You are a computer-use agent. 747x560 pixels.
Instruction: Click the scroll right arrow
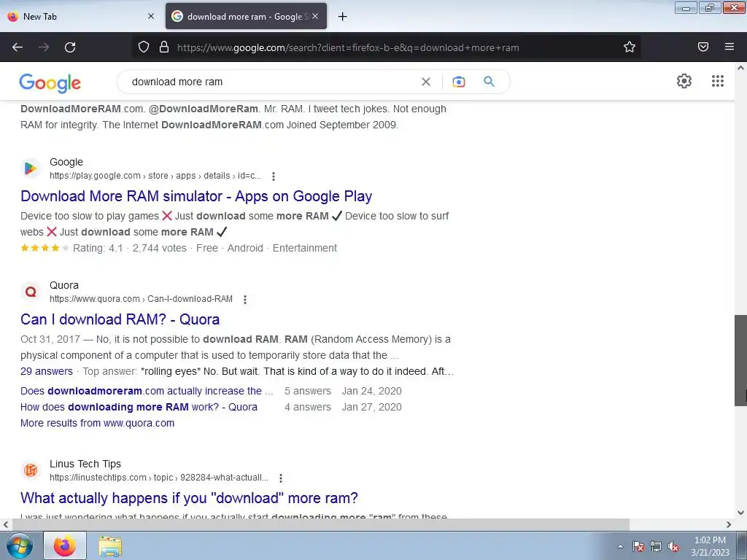[729, 524]
